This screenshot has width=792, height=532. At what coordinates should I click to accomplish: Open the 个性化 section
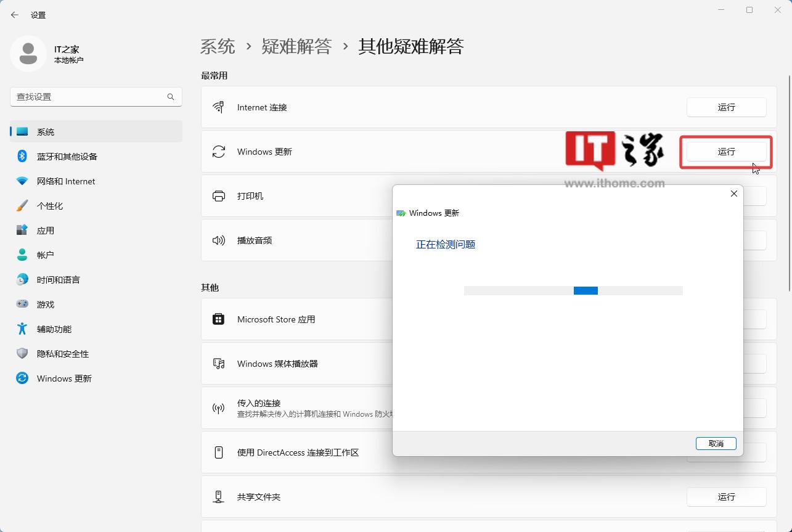click(96, 206)
